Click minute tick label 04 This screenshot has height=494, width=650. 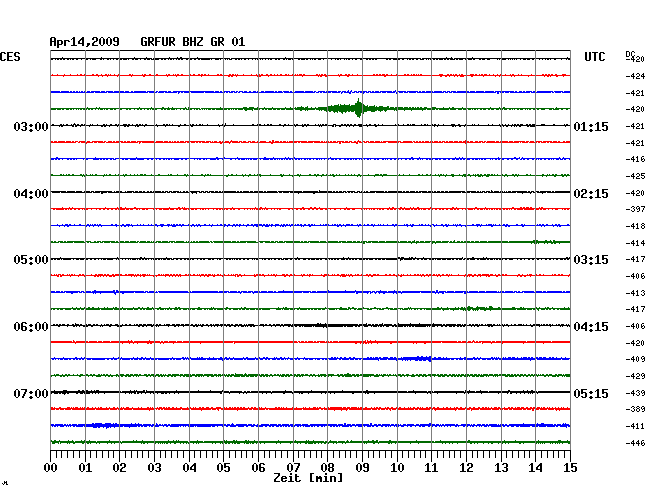pyautogui.click(x=189, y=468)
